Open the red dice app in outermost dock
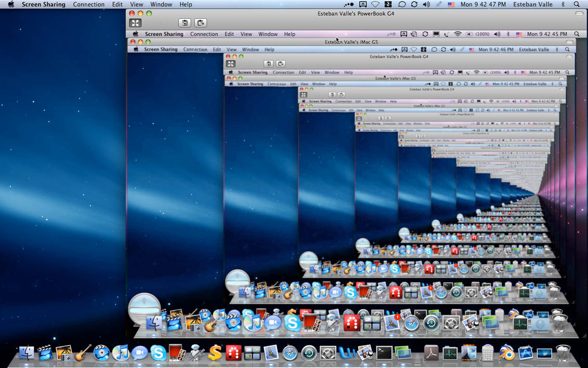Viewport: 588px width, 368px height. [x=233, y=353]
